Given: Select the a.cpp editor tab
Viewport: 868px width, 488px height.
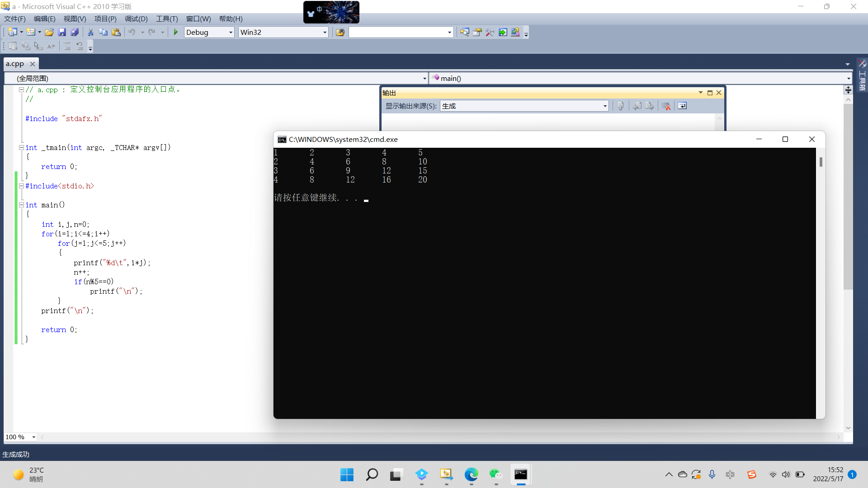Looking at the screenshot, I should point(15,64).
